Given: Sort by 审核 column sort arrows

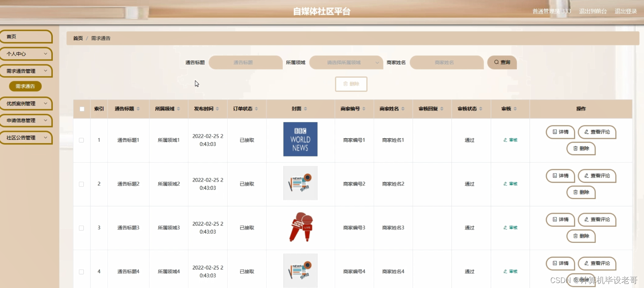Looking at the screenshot, I should pos(515,109).
